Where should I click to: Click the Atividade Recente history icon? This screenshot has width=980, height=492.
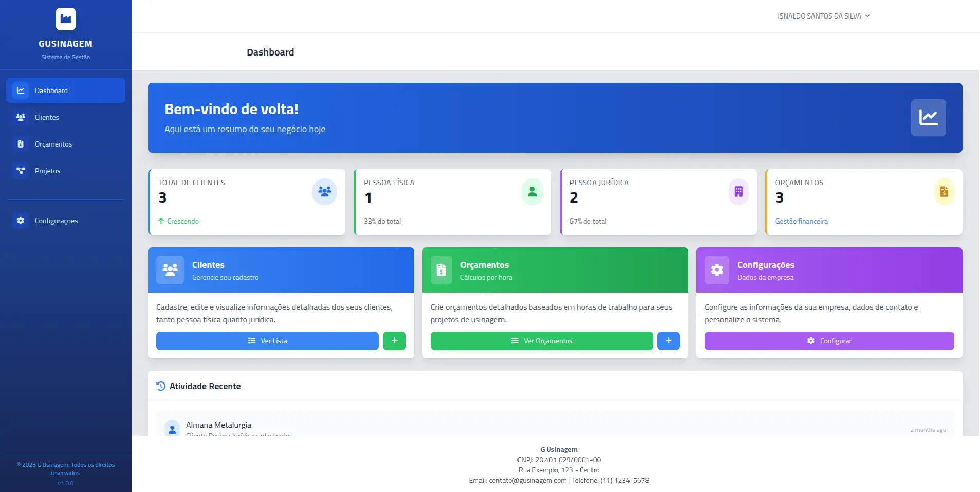tap(161, 386)
